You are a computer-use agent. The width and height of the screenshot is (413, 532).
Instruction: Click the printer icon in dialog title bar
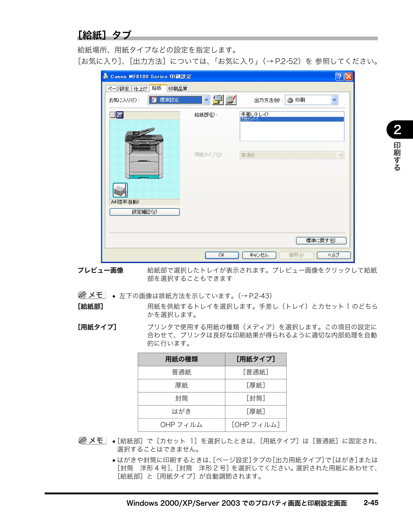pyautogui.click(x=106, y=76)
